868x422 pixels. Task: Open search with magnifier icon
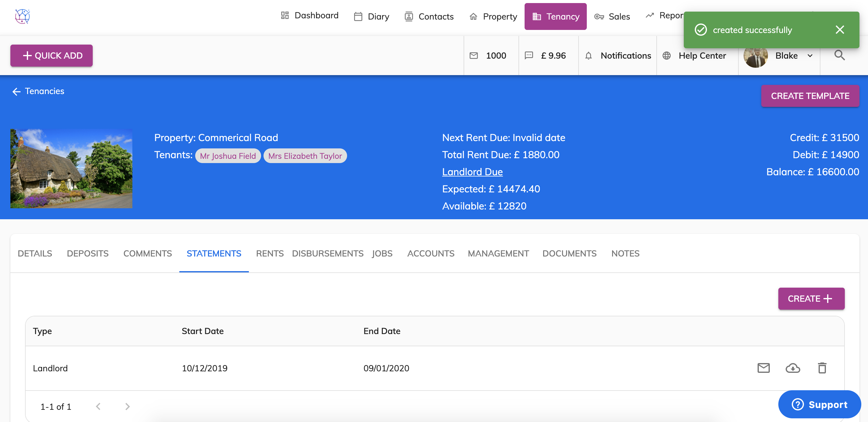[x=839, y=55]
